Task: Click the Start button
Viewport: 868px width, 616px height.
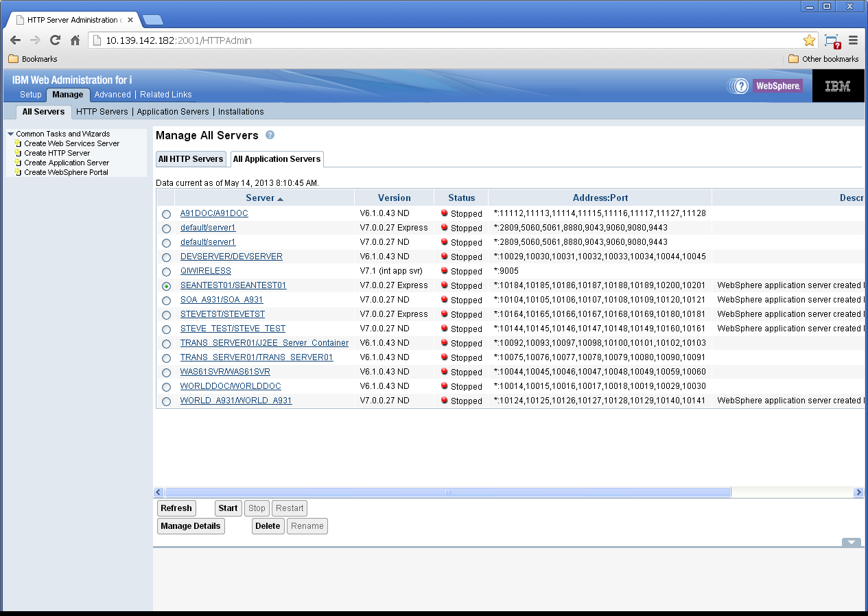Action: point(228,508)
